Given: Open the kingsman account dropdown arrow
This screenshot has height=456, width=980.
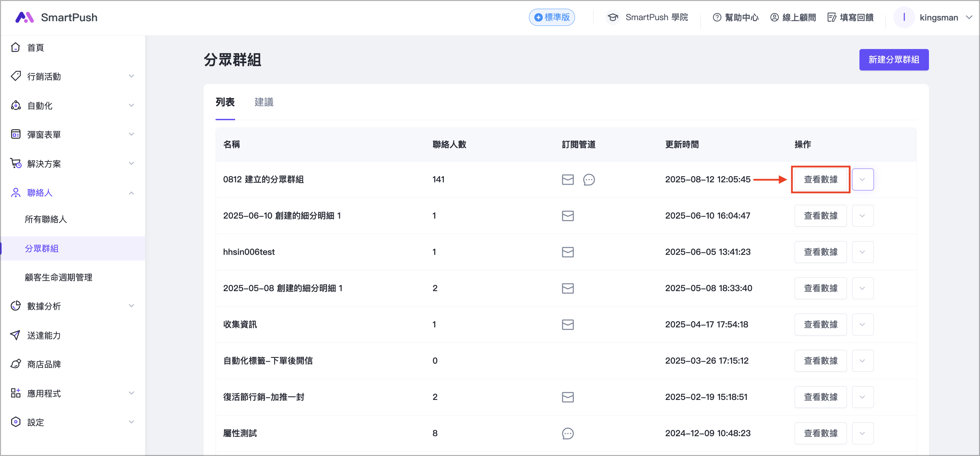Looking at the screenshot, I should coord(969,17).
